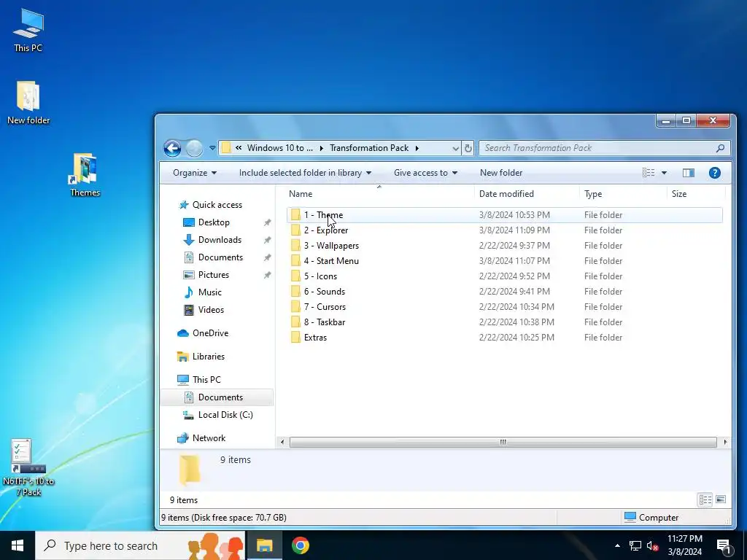Select the 7 - Cursors folder
Viewport: 747px width, 560px height.
505,307
